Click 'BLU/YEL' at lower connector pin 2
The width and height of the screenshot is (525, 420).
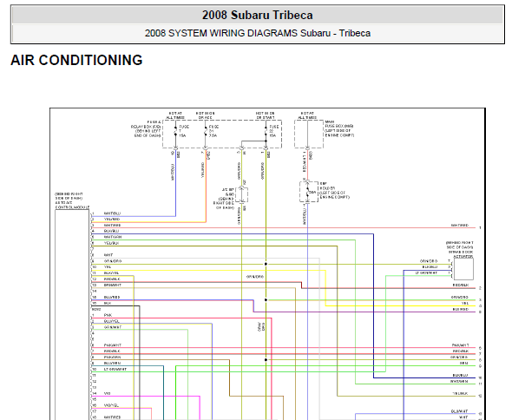pos(111,322)
